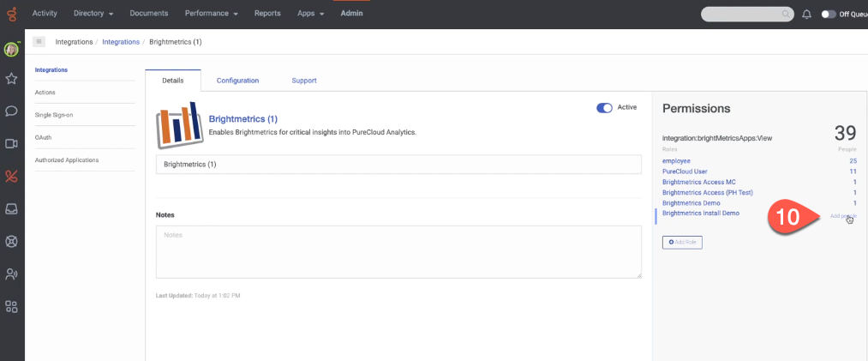The width and height of the screenshot is (868, 361).
Task: Click the blue Integrations breadcrumb link
Action: pos(121,42)
